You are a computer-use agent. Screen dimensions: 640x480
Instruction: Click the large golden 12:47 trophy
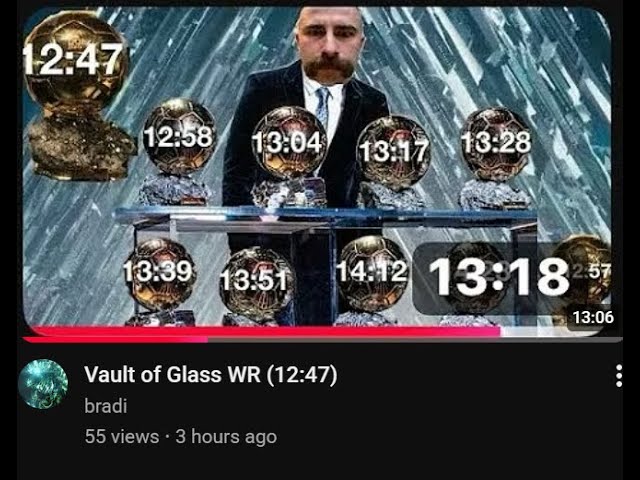point(78,96)
